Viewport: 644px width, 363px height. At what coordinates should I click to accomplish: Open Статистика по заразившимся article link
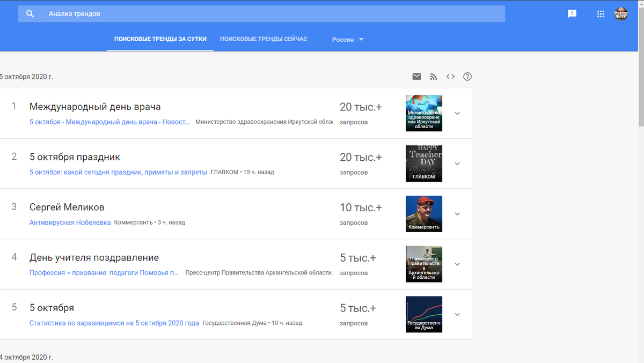114,323
